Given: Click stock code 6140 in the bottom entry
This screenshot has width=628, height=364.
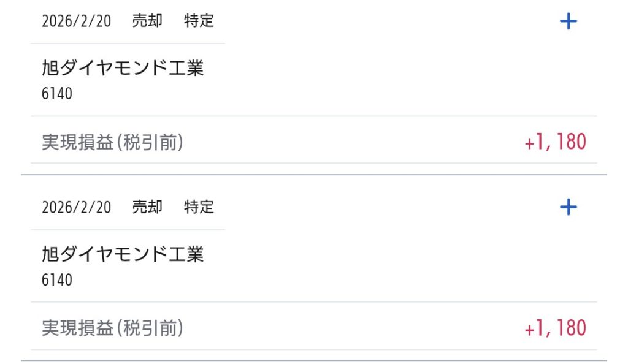Looking at the screenshot, I should (x=57, y=280).
